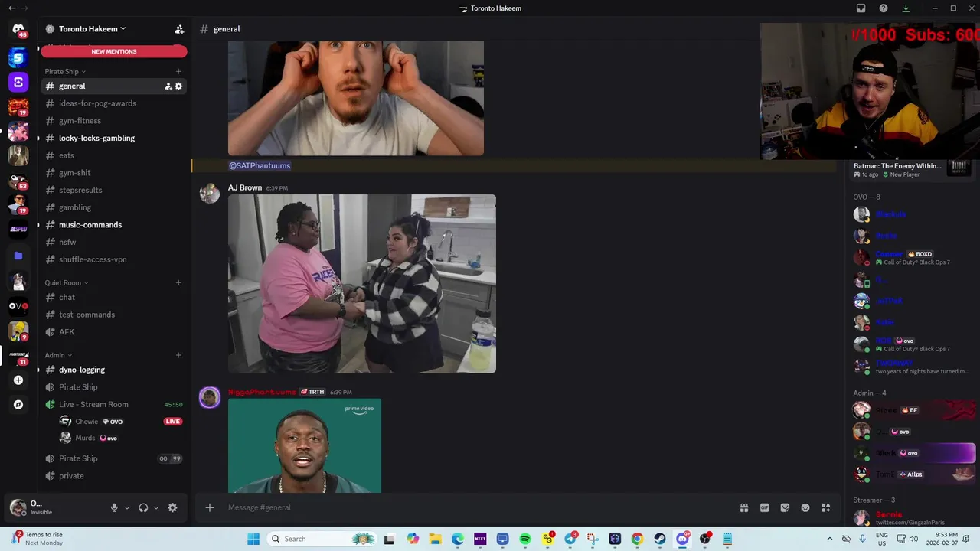The image size is (980, 551).
Task: Open the Prime Video GIF thumbnail
Action: [x=305, y=445]
